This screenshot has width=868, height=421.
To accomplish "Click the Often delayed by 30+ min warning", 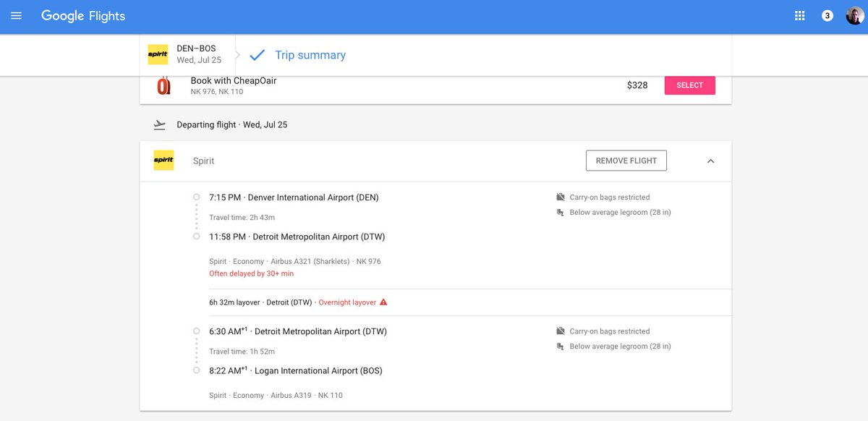I will coord(251,273).
